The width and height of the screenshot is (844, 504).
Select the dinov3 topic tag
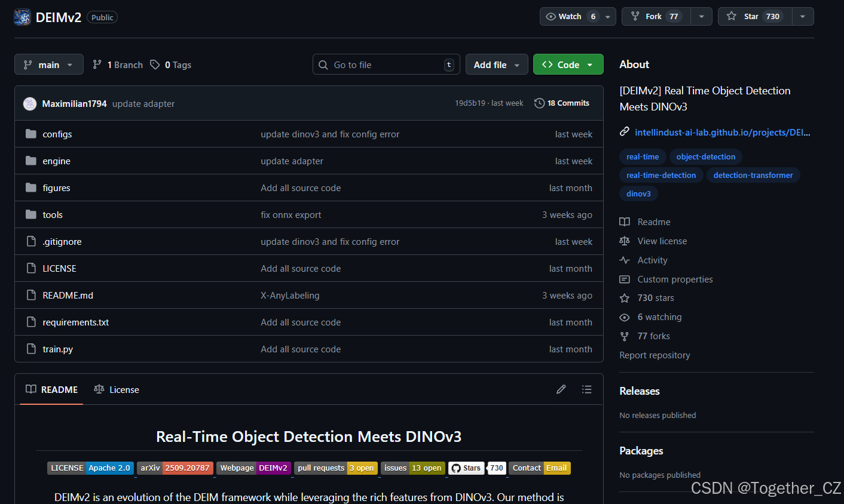click(638, 193)
